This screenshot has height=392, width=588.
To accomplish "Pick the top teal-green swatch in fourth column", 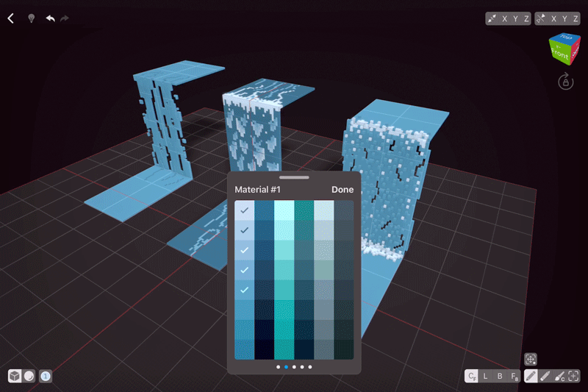I will 304,210.
